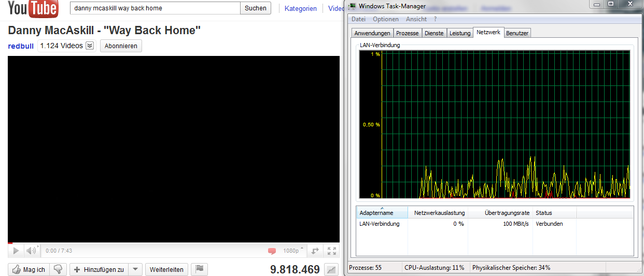Toggle annotations speech bubble icon in the player

(x=272, y=251)
